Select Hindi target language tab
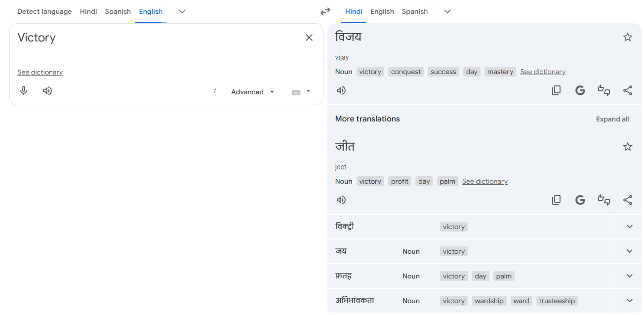This screenshot has width=644, height=315. click(x=354, y=11)
